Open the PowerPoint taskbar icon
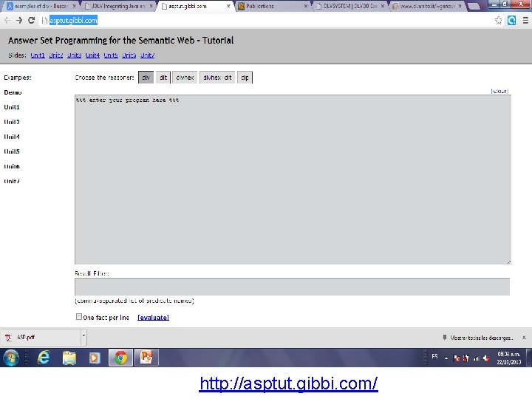This screenshot has height=399, width=532. [146, 358]
